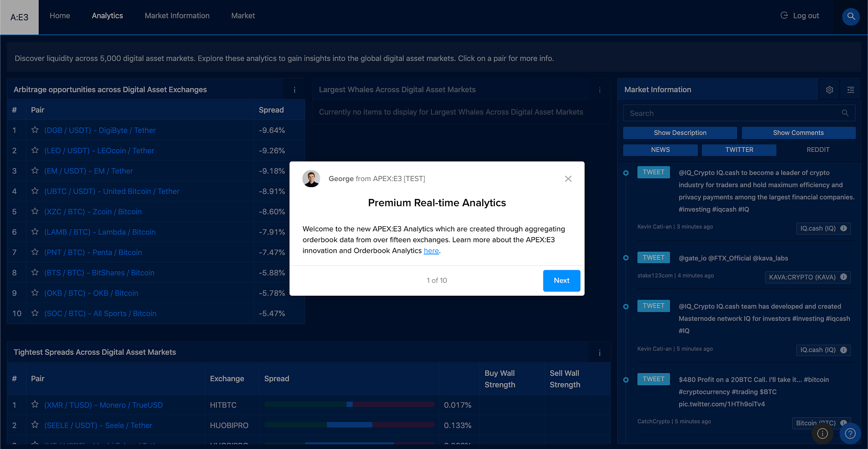
Task: Go to Home menu
Action: coord(60,16)
